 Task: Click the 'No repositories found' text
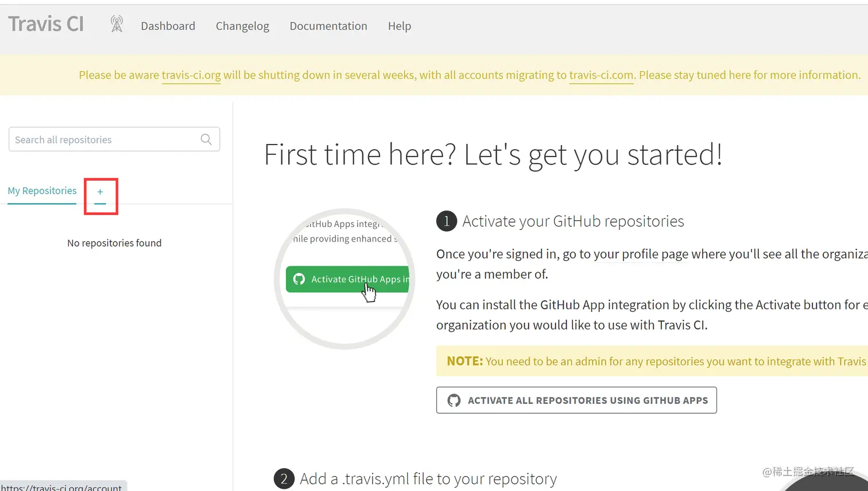114,243
